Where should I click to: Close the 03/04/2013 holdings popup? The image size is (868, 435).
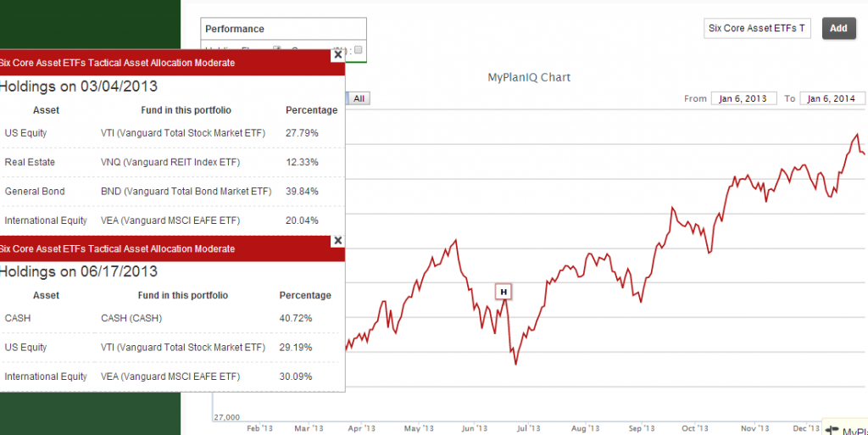tap(337, 55)
